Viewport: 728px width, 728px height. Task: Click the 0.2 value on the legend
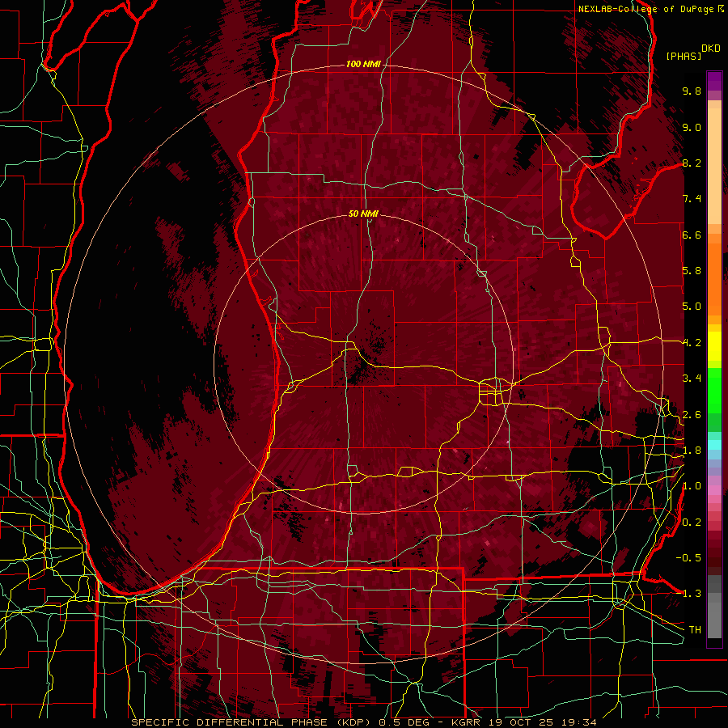coord(692,523)
